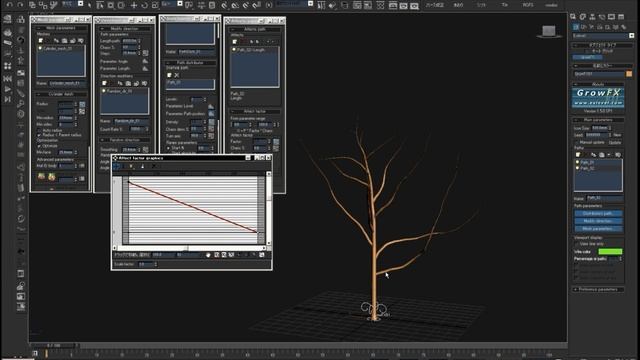Click the move points tool in graph window
Image resolution: width=640 pixels, height=360 pixels.
116,166
